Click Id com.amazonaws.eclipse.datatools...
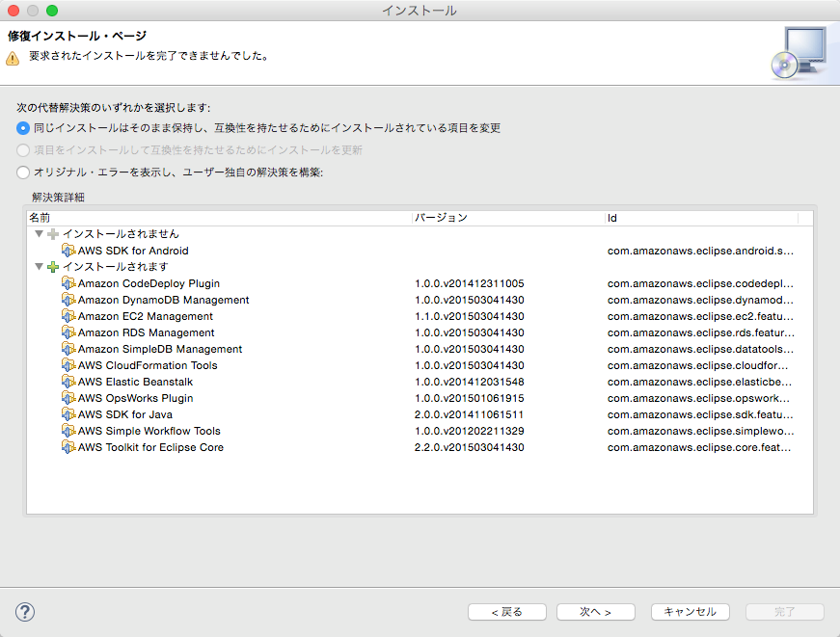 (x=701, y=349)
